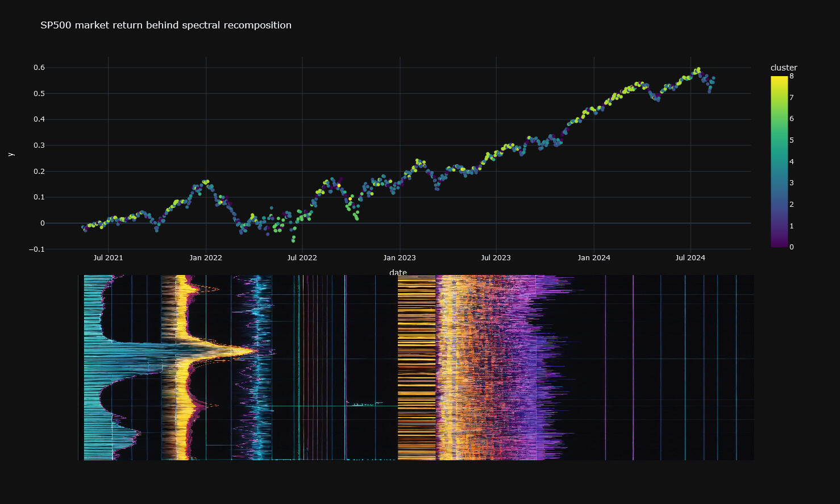Viewport: 840px width, 504px height.
Task: Click the 'Jul 2022' x-axis tick label
Action: coord(302,257)
